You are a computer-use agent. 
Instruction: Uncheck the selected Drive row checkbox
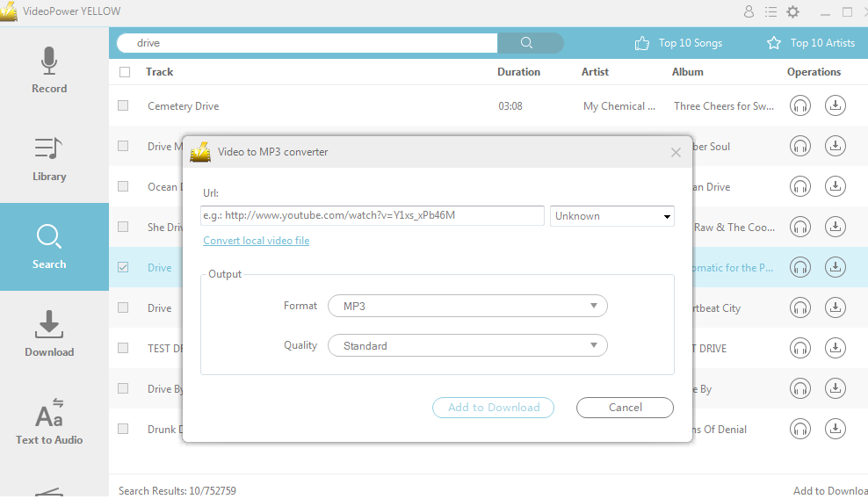(x=123, y=267)
